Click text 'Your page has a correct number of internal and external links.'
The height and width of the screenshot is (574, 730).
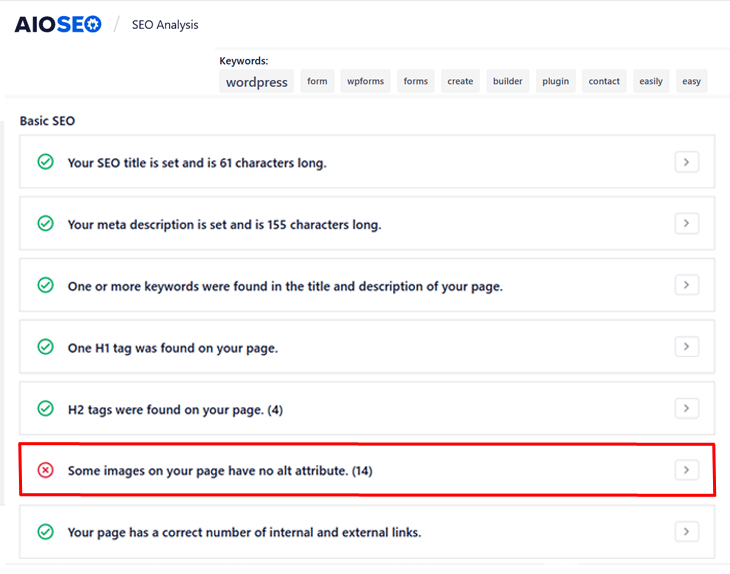click(x=244, y=532)
